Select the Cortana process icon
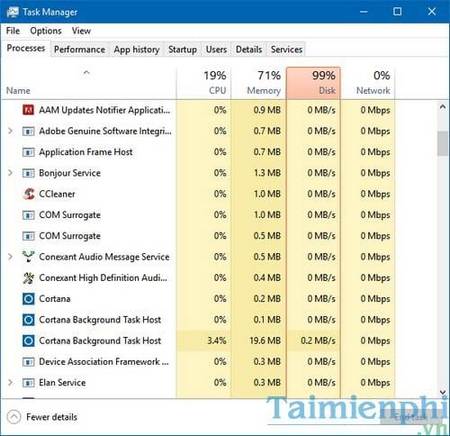 [x=28, y=299]
